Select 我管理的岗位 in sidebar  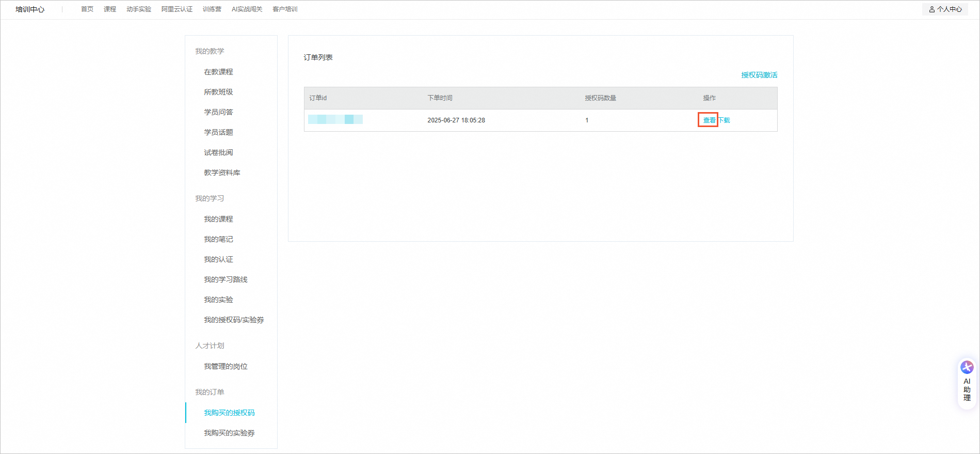pos(226,366)
